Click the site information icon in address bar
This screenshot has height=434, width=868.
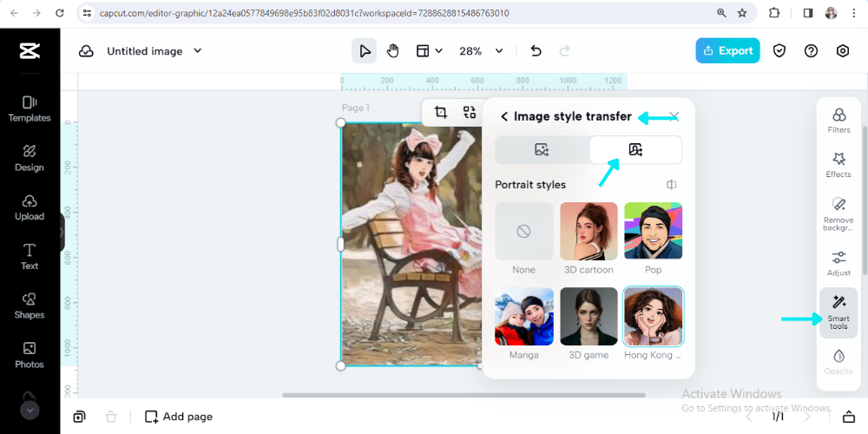point(86,13)
